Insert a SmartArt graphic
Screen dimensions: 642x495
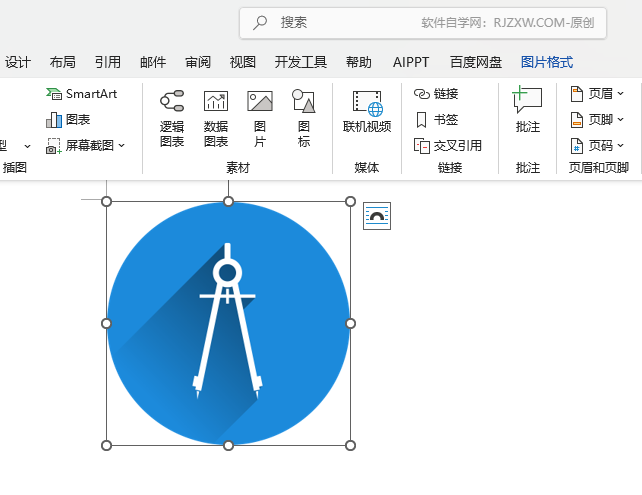click(81, 94)
